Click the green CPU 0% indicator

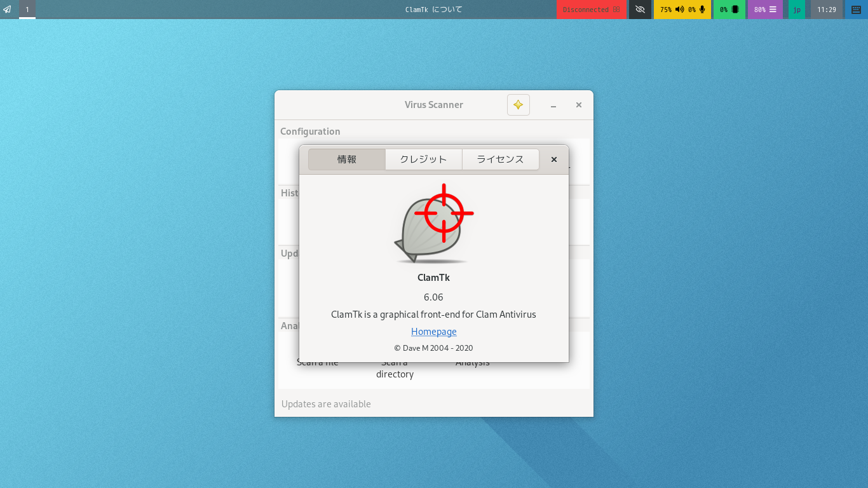click(x=729, y=10)
